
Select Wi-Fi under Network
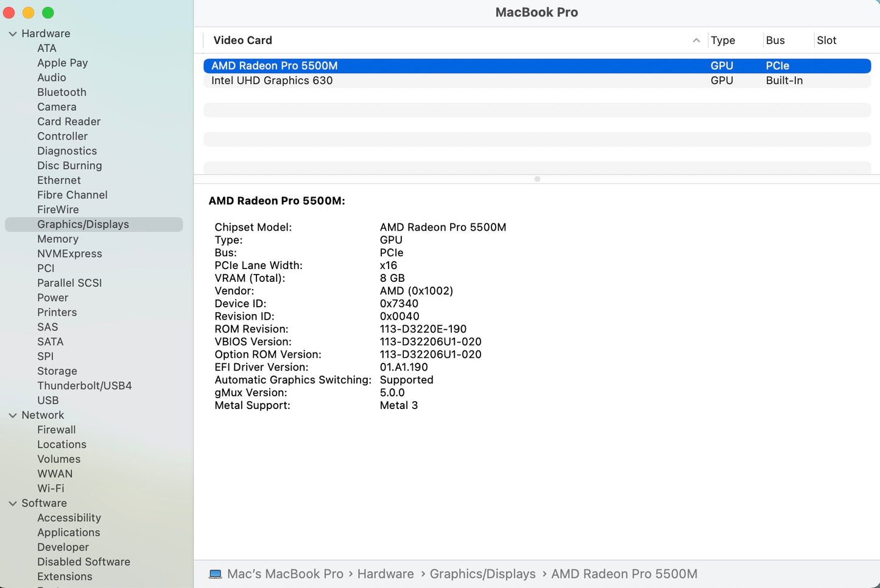point(51,489)
